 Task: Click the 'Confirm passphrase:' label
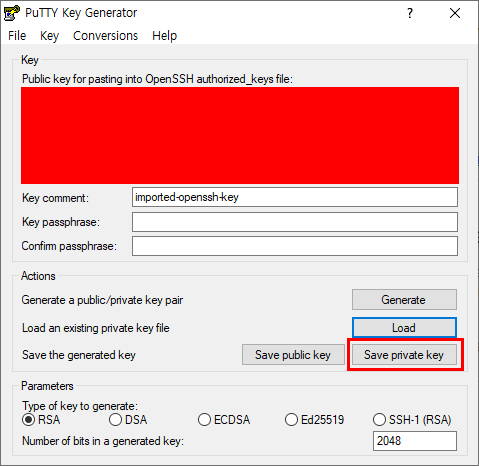(69, 246)
